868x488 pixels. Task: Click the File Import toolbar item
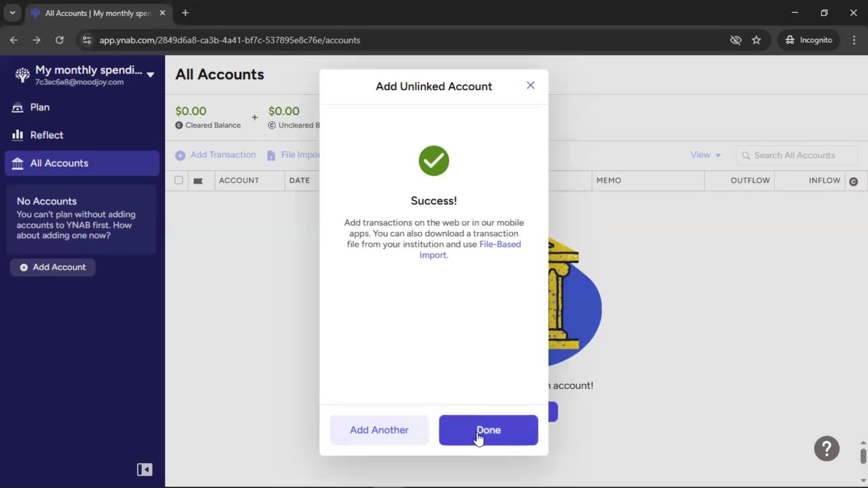click(293, 155)
